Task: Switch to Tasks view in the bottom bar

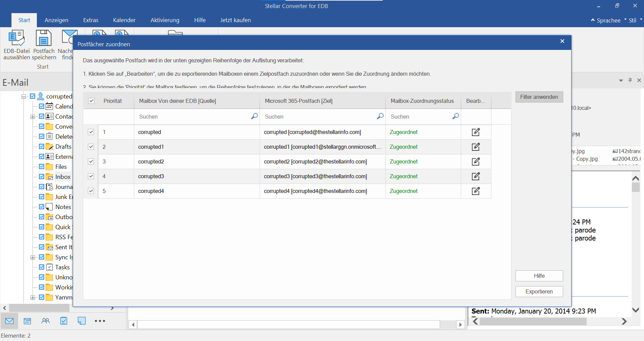Action: [x=64, y=321]
